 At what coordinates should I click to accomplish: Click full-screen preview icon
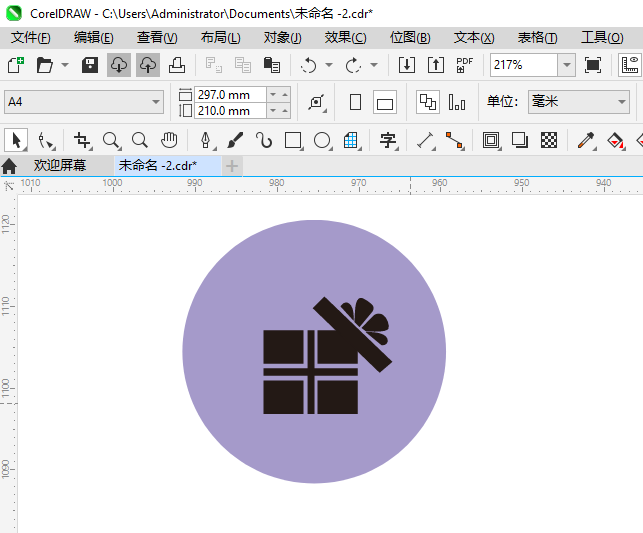coord(593,65)
